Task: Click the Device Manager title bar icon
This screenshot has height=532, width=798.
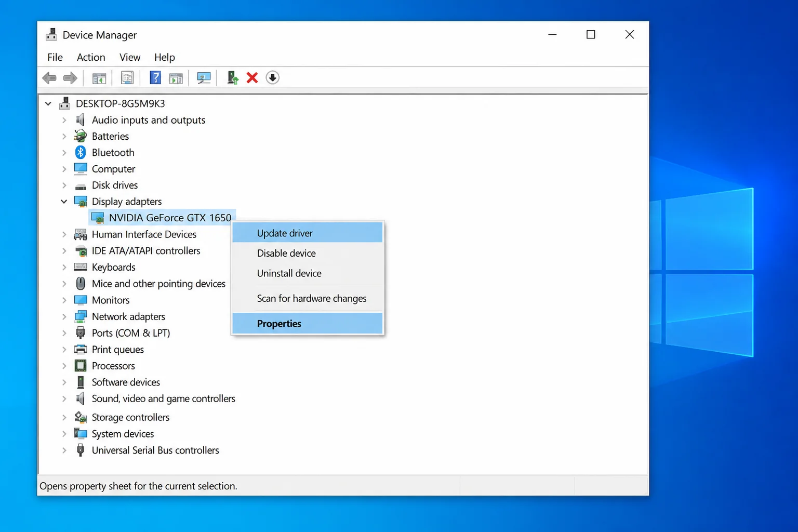Action: pyautogui.click(x=51, y=35)
